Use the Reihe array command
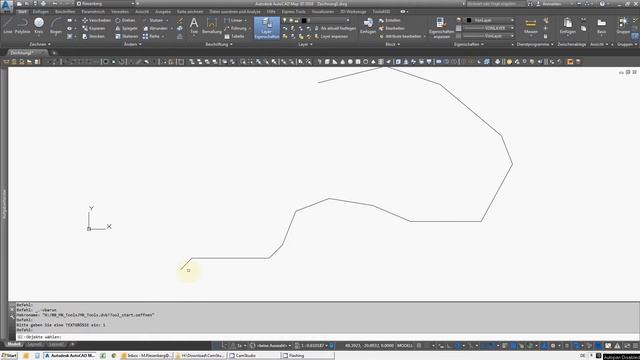The height and width of the screenshot is (360, 640). pos(151,36)
